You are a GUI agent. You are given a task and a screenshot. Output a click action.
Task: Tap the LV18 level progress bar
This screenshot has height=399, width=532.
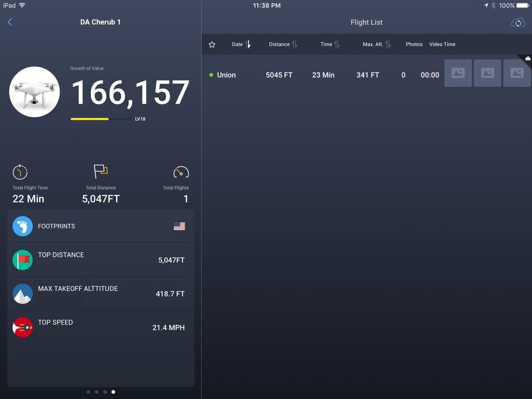point(100,119)
